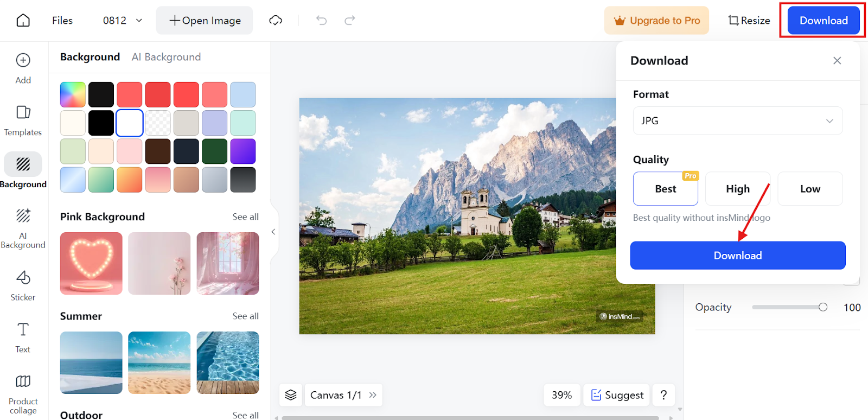Screen dimensions: 868x420
Task: Expand canvas list double chevron
Action: [373, 395]
